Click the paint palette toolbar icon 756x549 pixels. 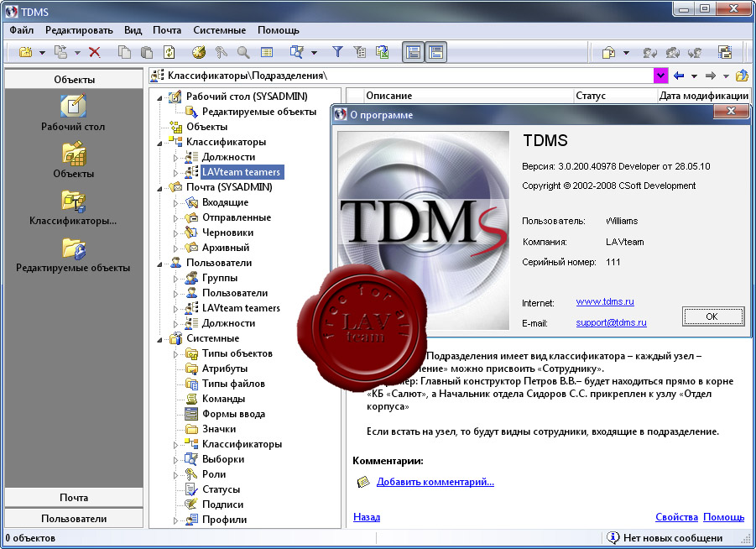point(199,52)
